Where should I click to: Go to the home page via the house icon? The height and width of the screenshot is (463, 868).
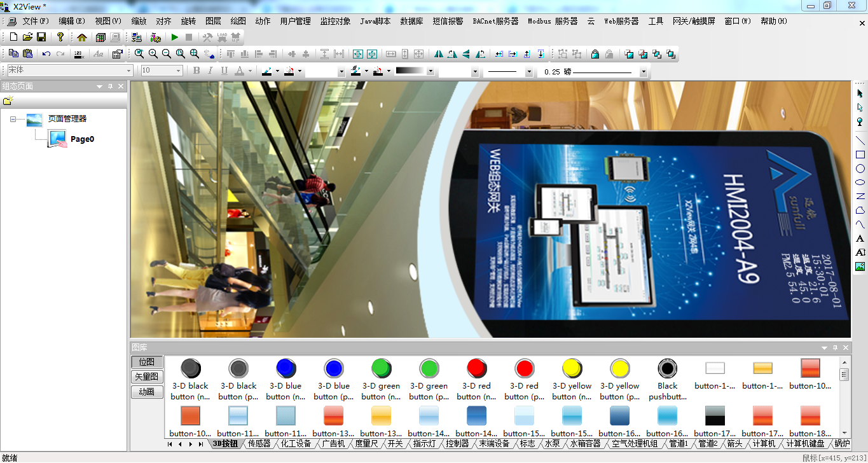coord(82,38)
